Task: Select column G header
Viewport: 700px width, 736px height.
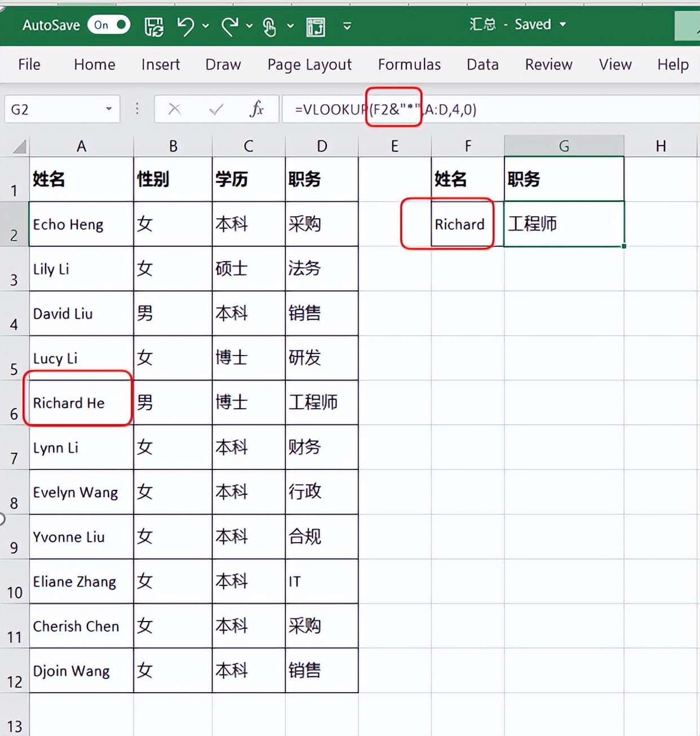Action: click(x=564, y=147)
